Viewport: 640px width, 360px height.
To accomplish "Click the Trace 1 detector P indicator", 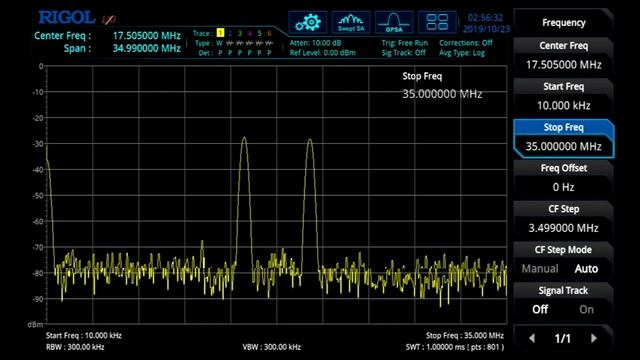I will [220, 53].
